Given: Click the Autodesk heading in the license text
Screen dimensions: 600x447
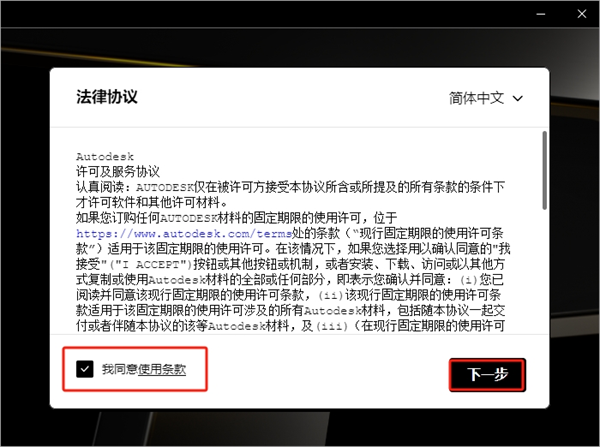Looking at the screenshot, I should tap(103, 157).
